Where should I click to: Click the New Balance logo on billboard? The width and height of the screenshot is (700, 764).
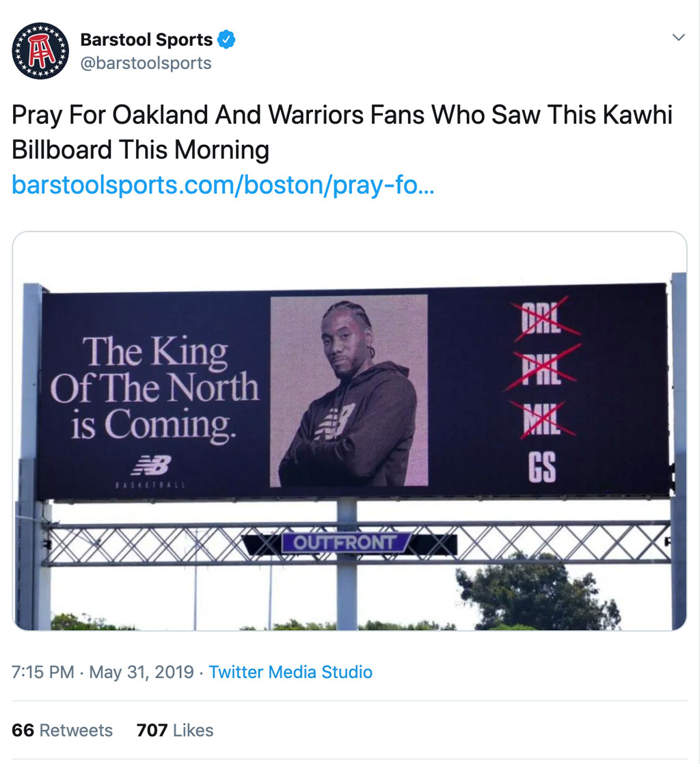152,465
